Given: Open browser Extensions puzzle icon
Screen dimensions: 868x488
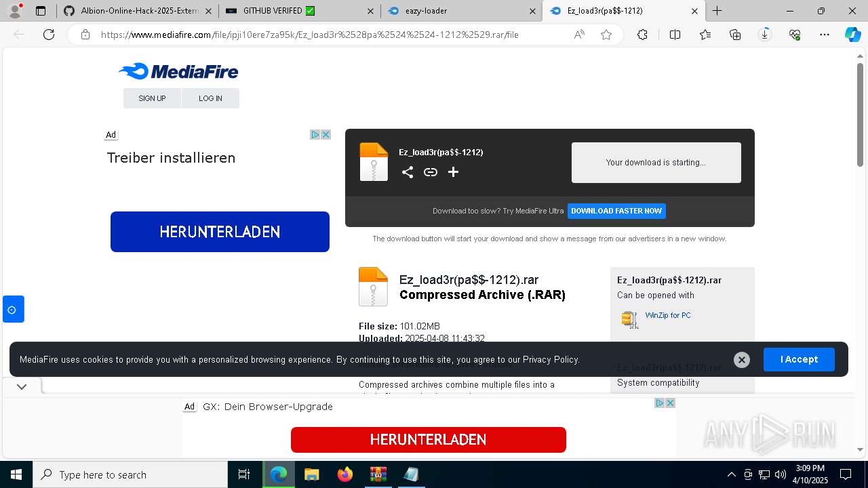Looking at the screenshot, I should pyautogui.click(x=642, y=35).
